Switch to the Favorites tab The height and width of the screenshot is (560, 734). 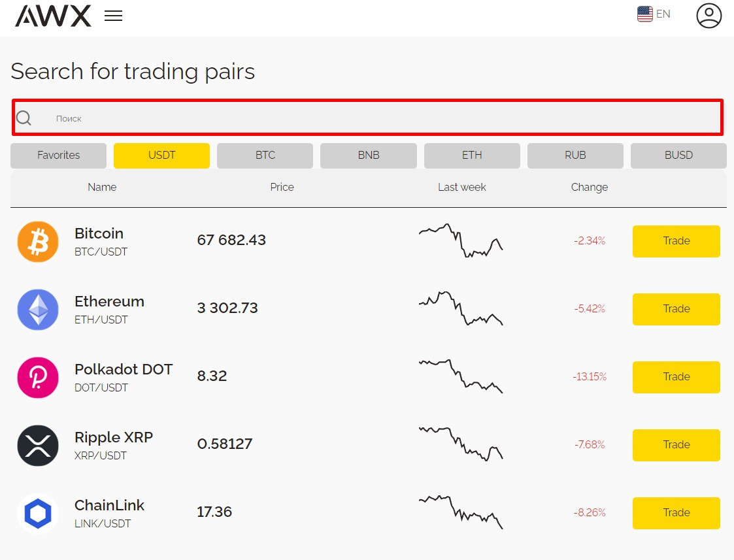58,156
